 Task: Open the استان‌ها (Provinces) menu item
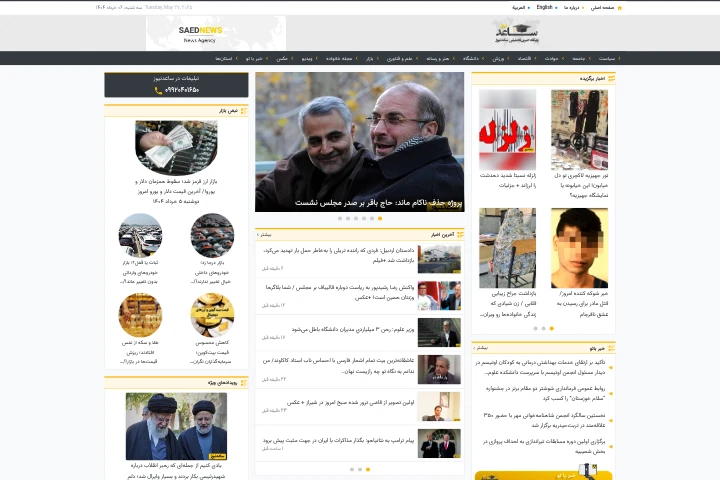click(224, 58)
